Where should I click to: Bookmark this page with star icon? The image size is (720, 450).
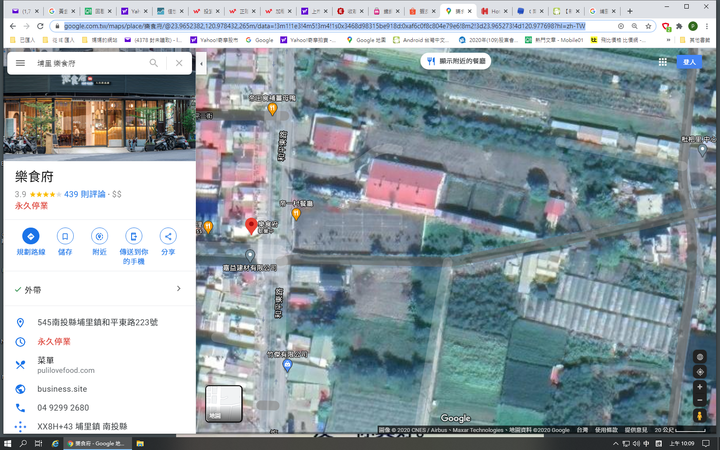[648, 26]
